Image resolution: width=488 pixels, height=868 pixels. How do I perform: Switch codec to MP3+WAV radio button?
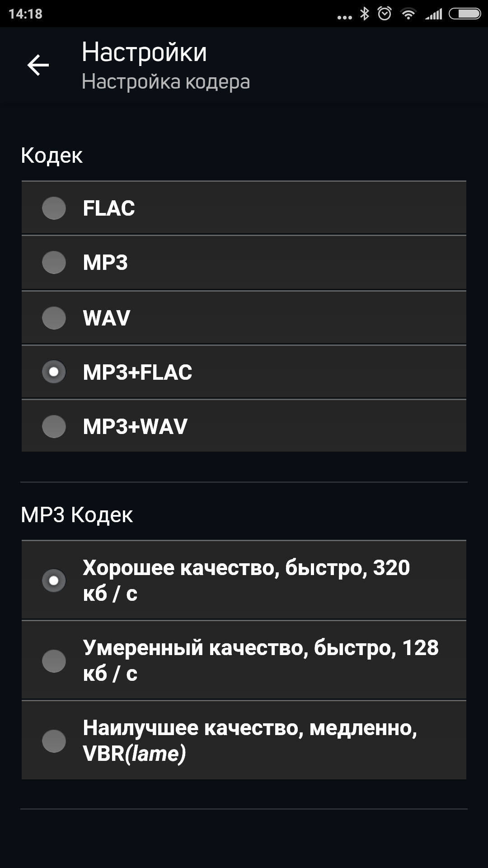(x=54, y=426)
